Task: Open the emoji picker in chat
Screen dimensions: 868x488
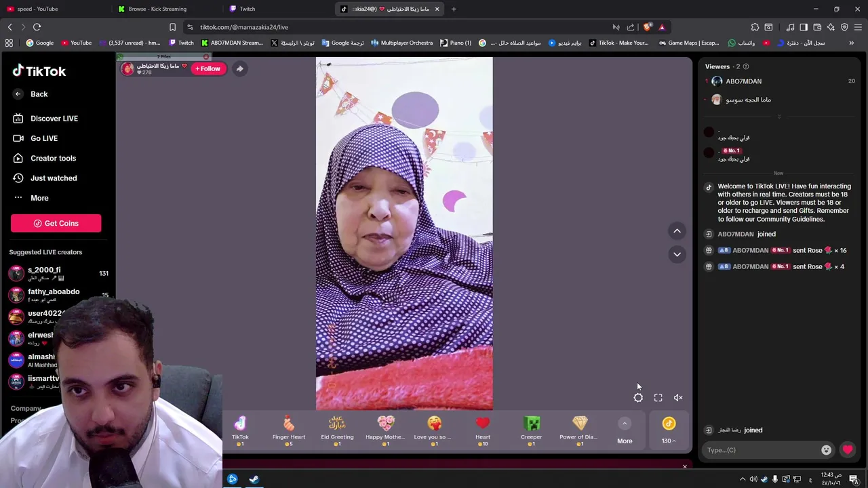Action: point(826,450)
